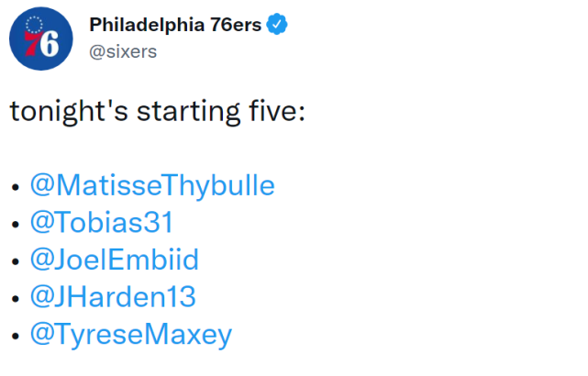Open the @MatisseThybulle mention
The image size is (588, 376).
point(152,186)
